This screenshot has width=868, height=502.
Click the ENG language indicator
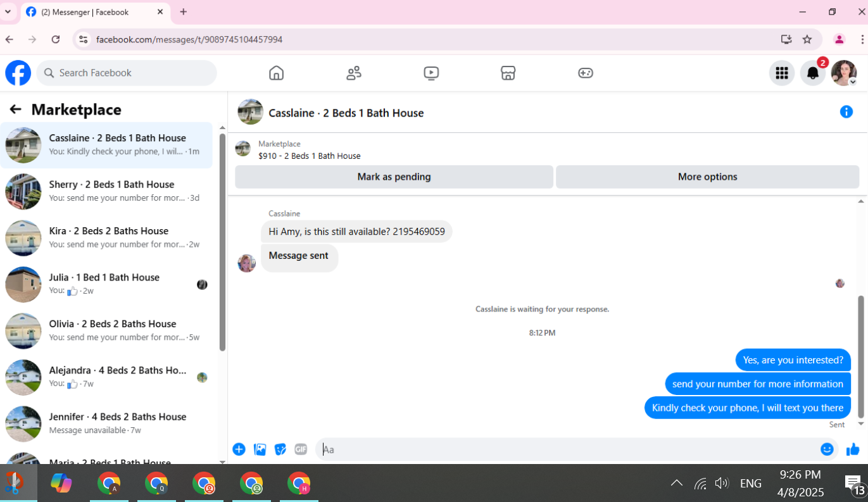(750, 484)
